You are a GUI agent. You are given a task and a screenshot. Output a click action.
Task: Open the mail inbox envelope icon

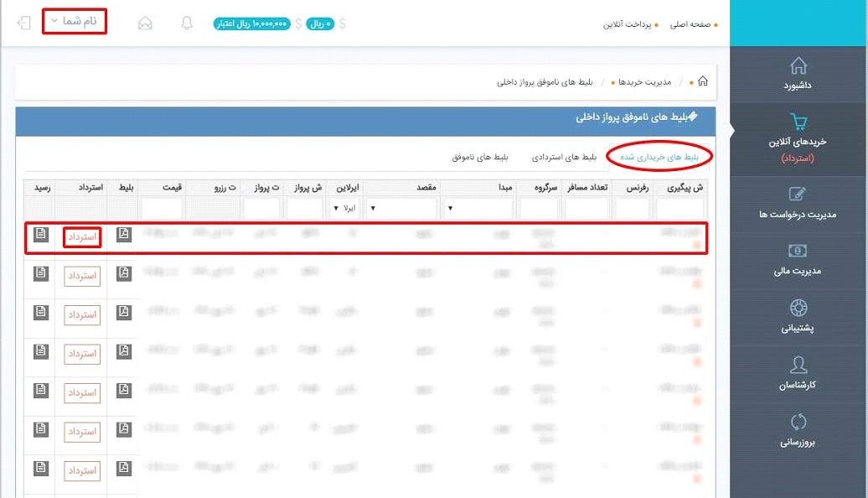146,23
